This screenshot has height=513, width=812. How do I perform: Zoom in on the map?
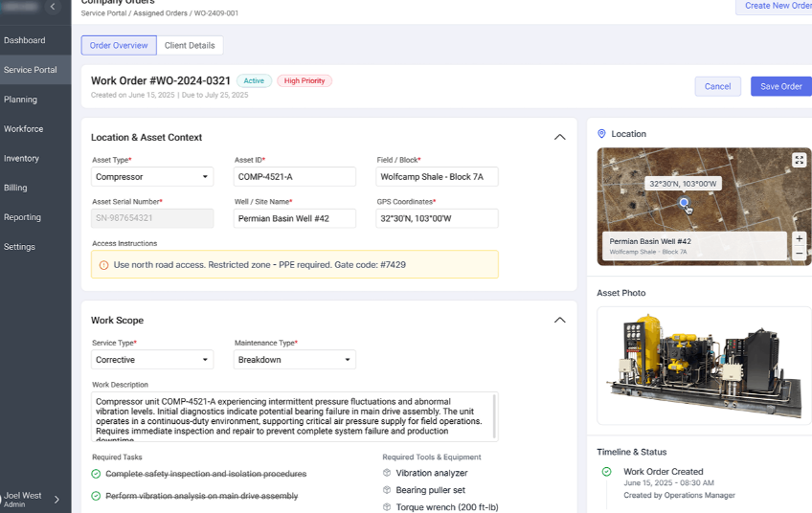(x=799, y=238)
